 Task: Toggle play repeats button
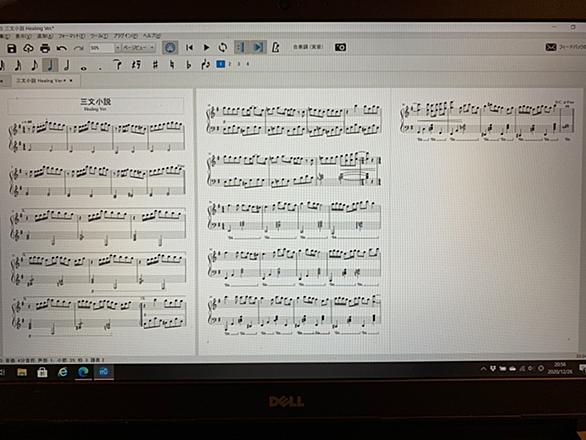point(240,47)
